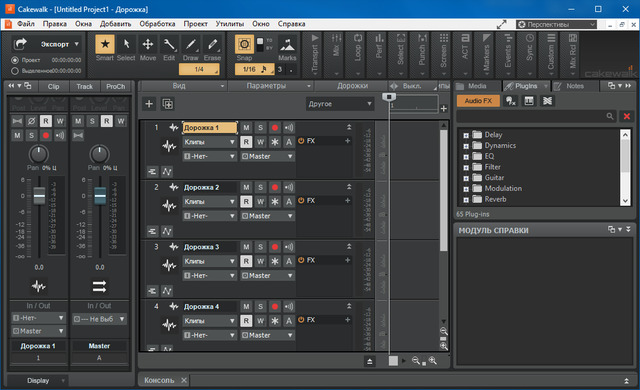
Task: Toggle the Snap grid button
Action: (244, 44)
